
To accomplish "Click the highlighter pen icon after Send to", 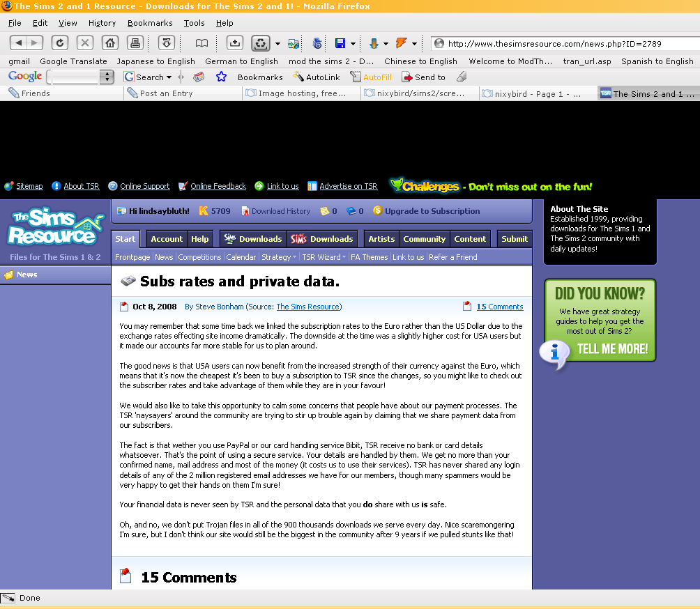I will pyautogui.click(x=462, y=77).
